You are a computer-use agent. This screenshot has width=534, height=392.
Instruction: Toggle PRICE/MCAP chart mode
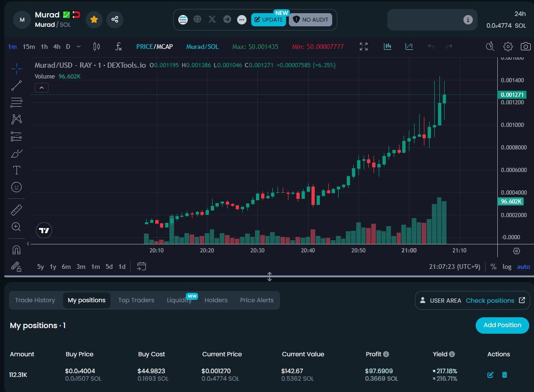click(x=155, y=47)
